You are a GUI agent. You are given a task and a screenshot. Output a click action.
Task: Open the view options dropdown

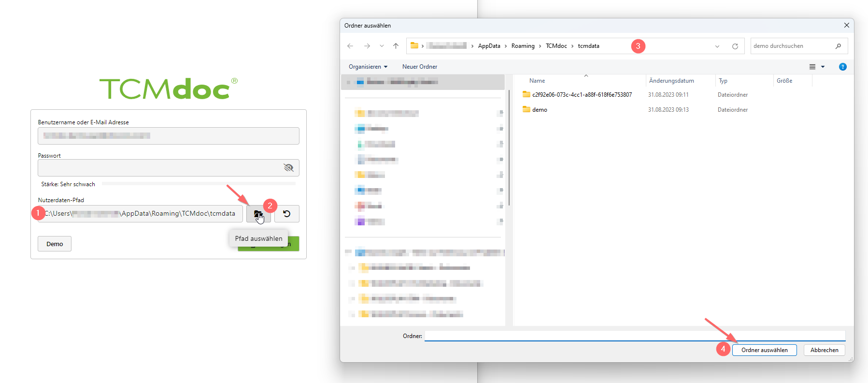pyautogui.click(x=823, y=67)
